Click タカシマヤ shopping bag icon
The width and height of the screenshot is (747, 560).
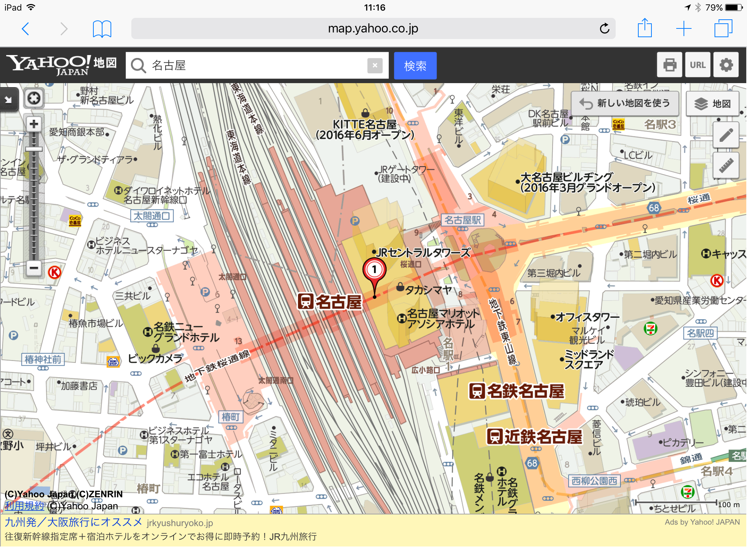point(400,287)
